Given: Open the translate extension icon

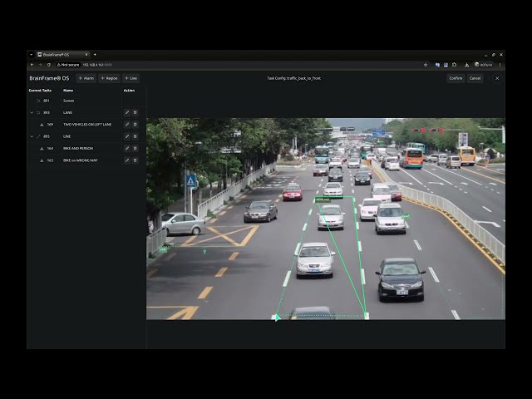Looking at the screenshot, I should pos(437,65).
